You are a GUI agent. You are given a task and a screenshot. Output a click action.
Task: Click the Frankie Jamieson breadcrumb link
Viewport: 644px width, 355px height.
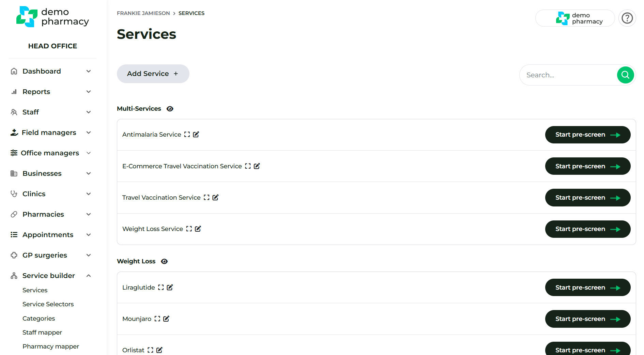pos(143,13)
